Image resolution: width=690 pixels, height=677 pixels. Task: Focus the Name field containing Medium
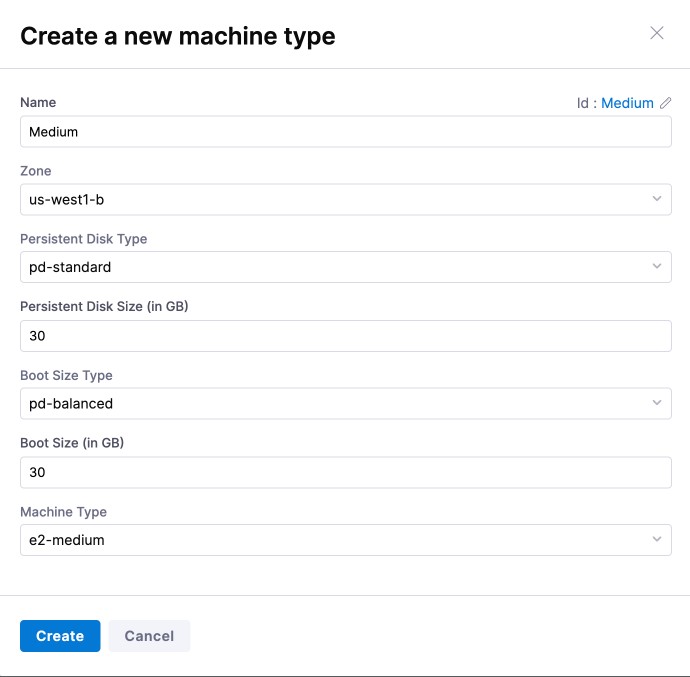coord(345,132)
